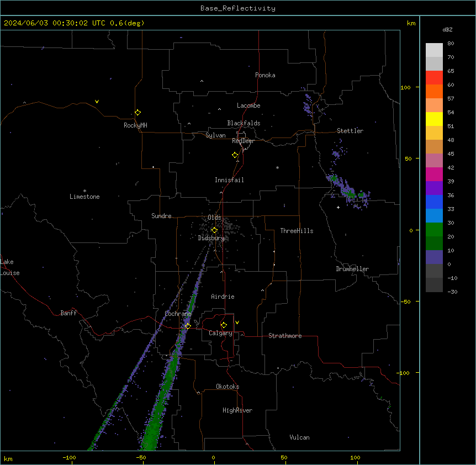The image size is (476, 465).
Task: Click the ThreeHills label
Action: tap(297, 231)
